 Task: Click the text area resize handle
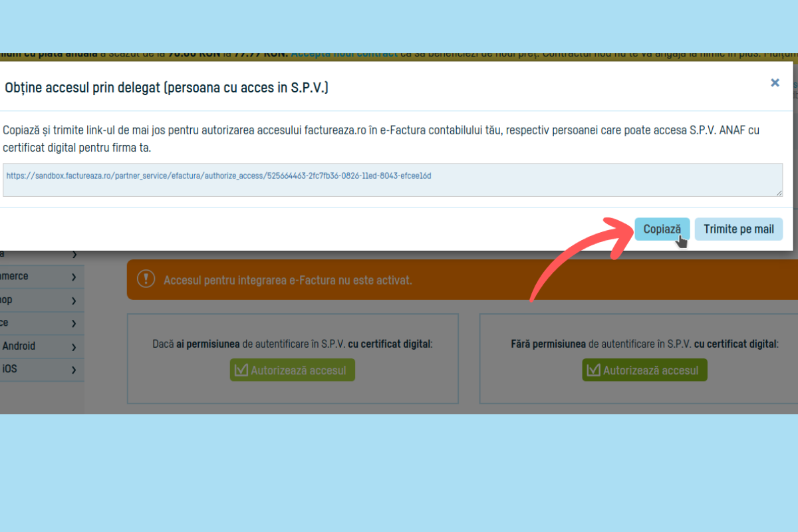click(x=779, y=193)
